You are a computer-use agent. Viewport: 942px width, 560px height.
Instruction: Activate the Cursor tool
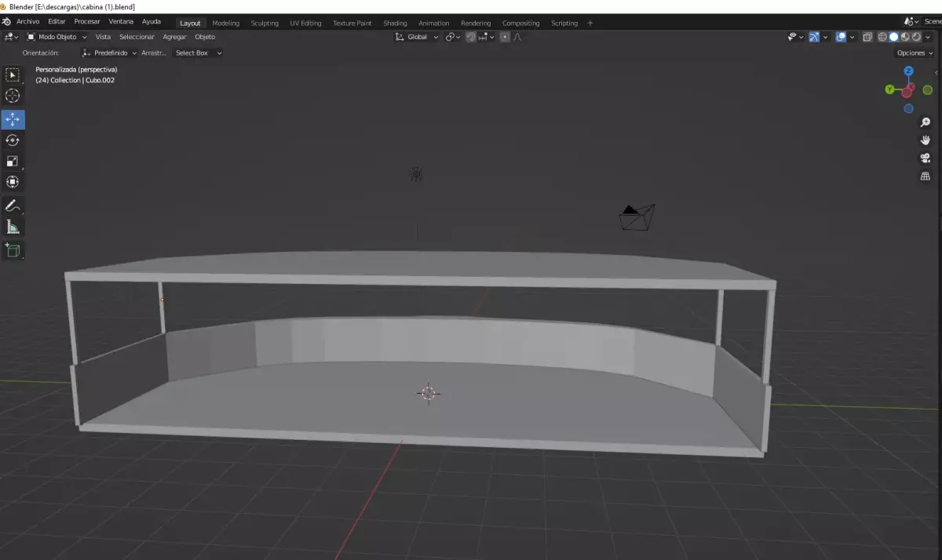click(13, 96)
